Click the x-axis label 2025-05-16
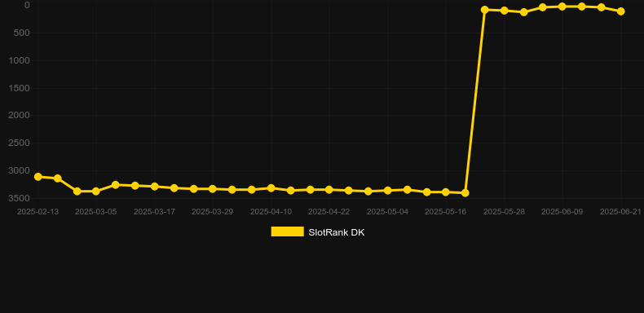This screenshot has height=313, width=644. point(446,212)
